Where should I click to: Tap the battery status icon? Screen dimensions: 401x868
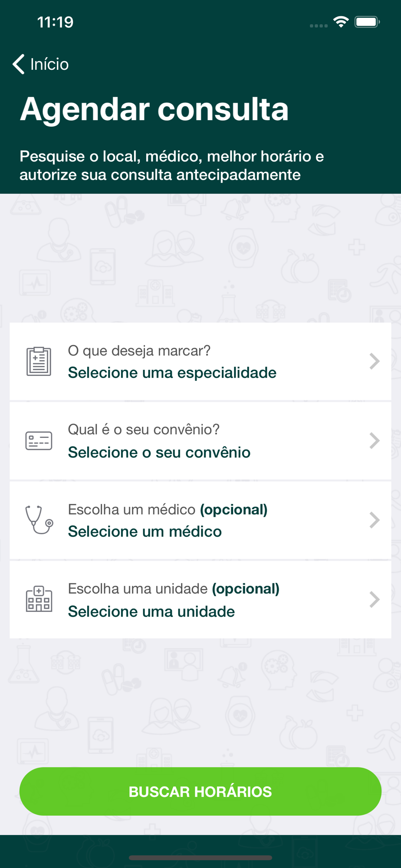point(367,22)
